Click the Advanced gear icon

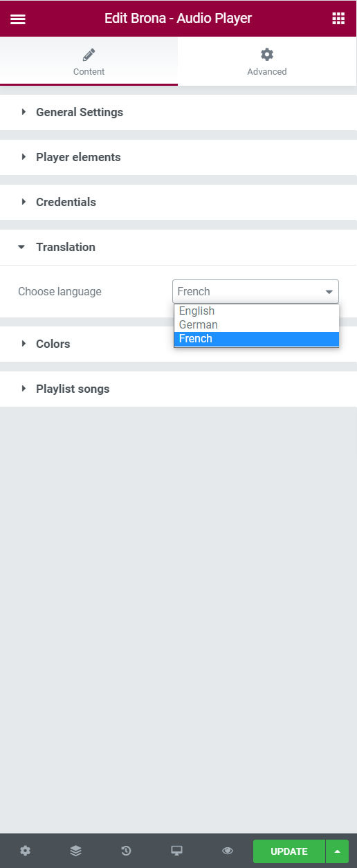tap(267, 55)
